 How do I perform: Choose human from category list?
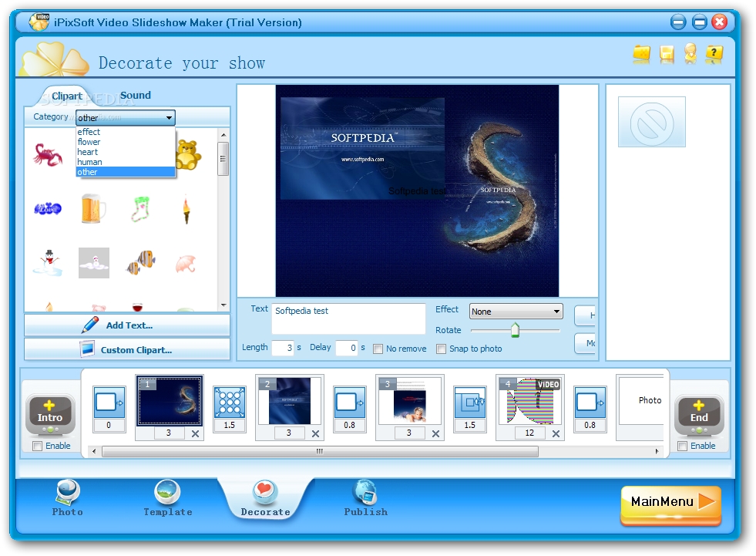click(126, 162)
